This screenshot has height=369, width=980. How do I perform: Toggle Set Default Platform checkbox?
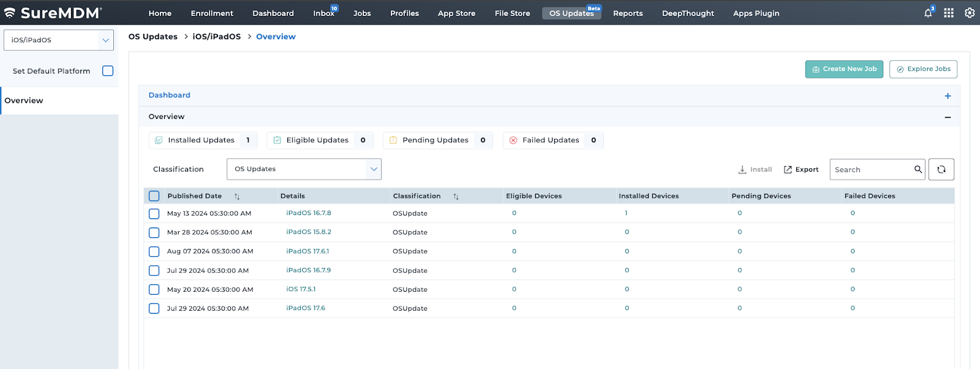(108, 71)
